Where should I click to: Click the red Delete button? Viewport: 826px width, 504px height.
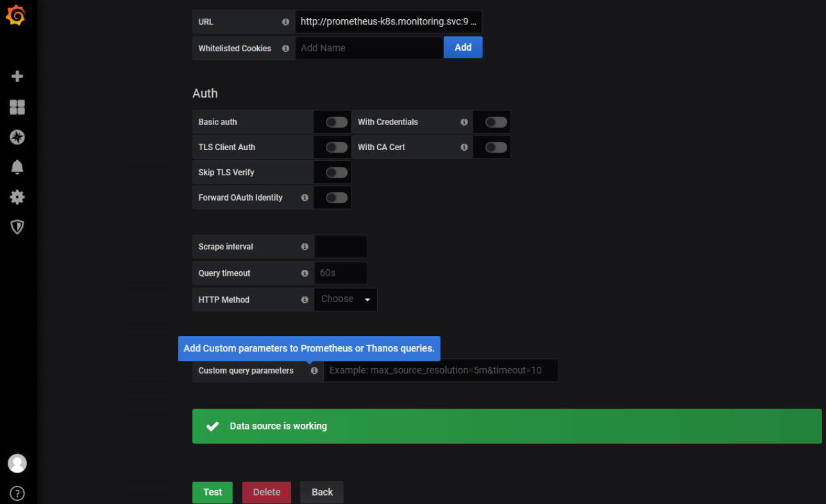(x=266, y=492)
